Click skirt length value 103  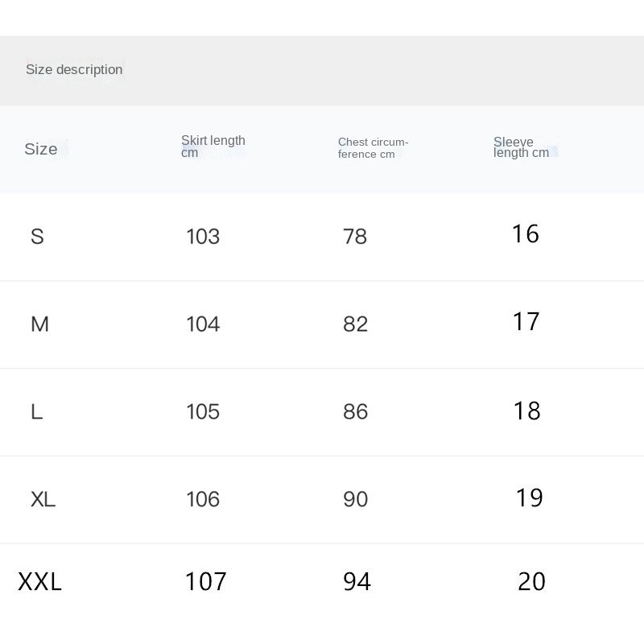coord(203,236)
